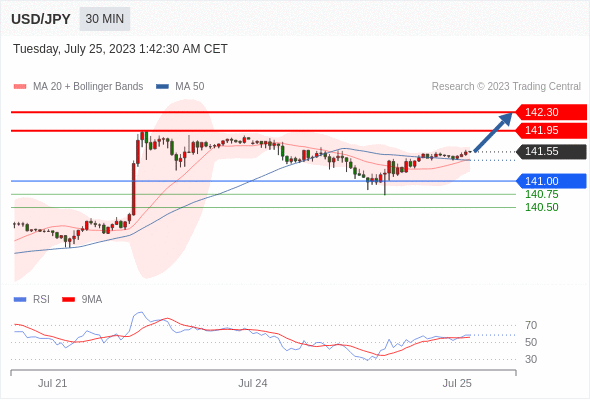Toggle the 9MA legend entry

point(82,300)
